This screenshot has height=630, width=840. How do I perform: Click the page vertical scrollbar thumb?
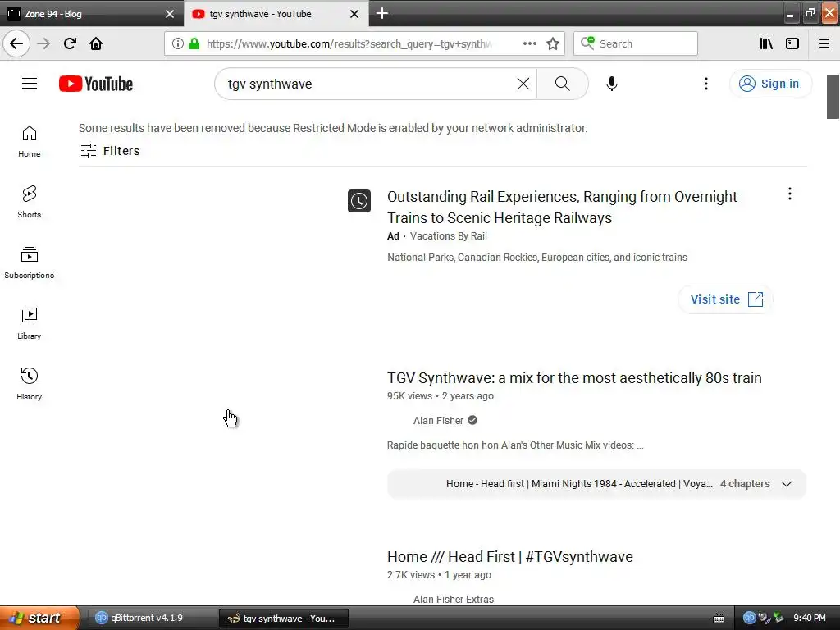[833, 97]
